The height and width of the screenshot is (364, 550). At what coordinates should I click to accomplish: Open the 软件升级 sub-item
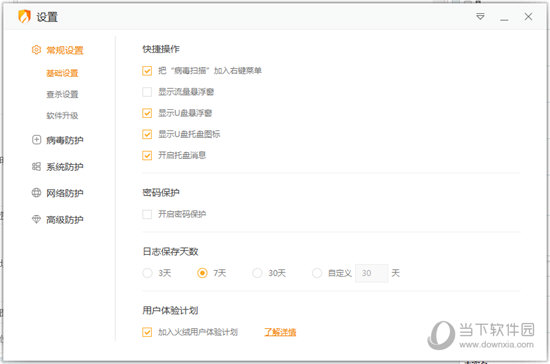tap(62, 115)
